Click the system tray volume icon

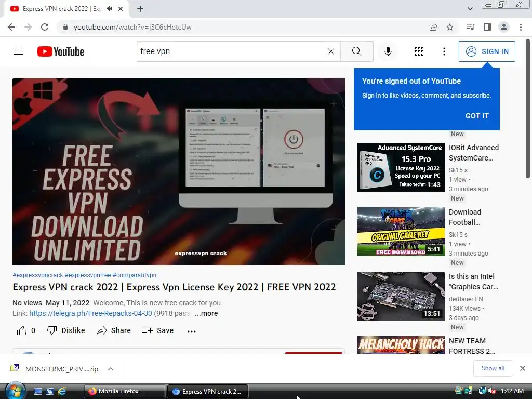point(491,391)
